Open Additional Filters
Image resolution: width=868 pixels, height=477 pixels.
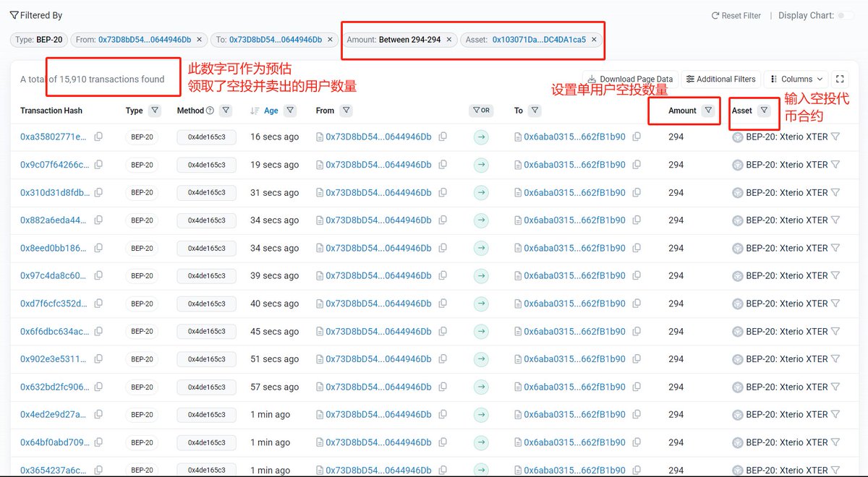point(721,79)
